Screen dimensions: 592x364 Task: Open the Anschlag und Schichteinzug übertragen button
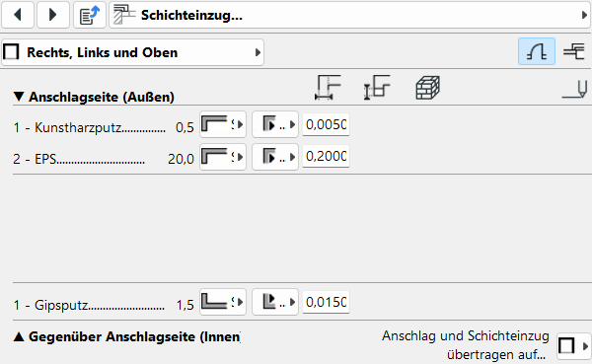pyautogui.click(x=574, y=346)
